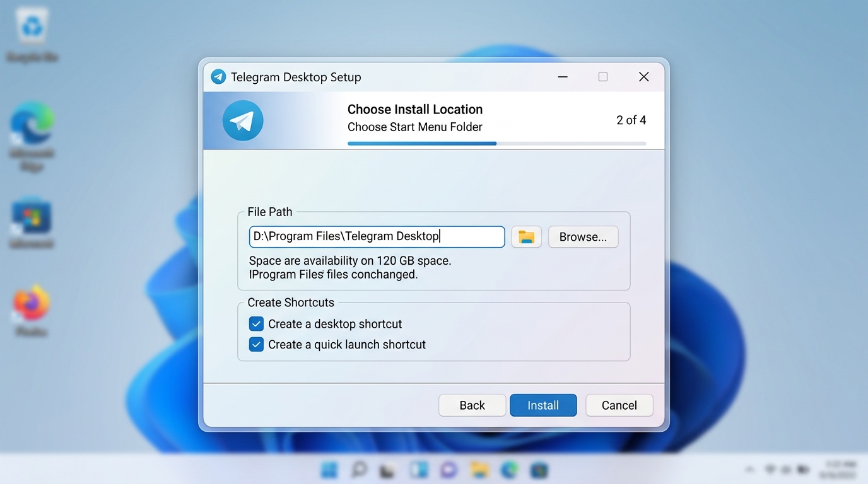Click 'Choose Start Menu Folder' subtitle
Screen dimensions: 868x484
coord(415,127)
